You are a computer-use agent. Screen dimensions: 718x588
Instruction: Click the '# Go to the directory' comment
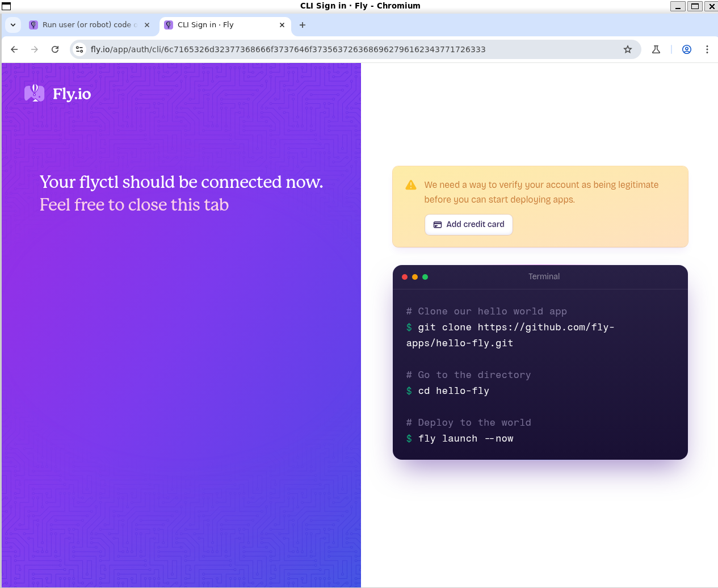click(x=469, y=375)
